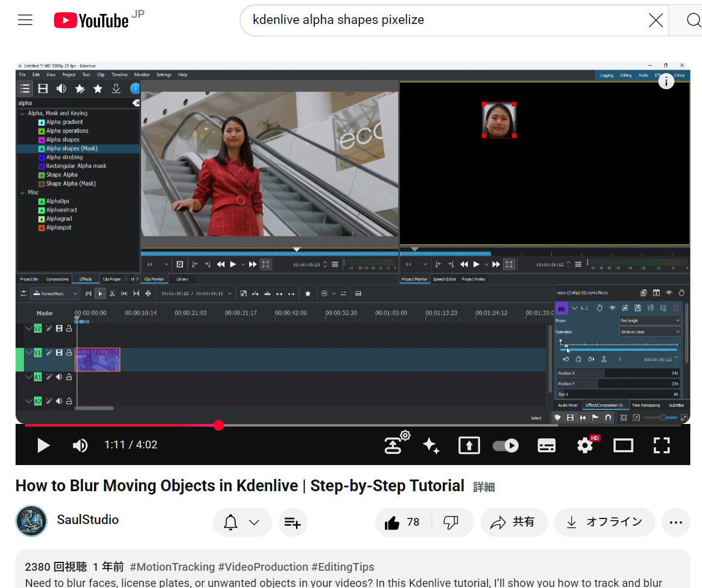Toggle subtitles/closed captions
Viewport: 702px width, 588px height.
546,446
